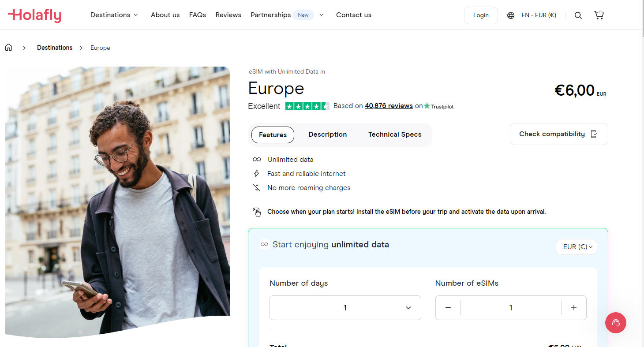Expand the Partnerships menu chevron

click(x=322, y=15)
